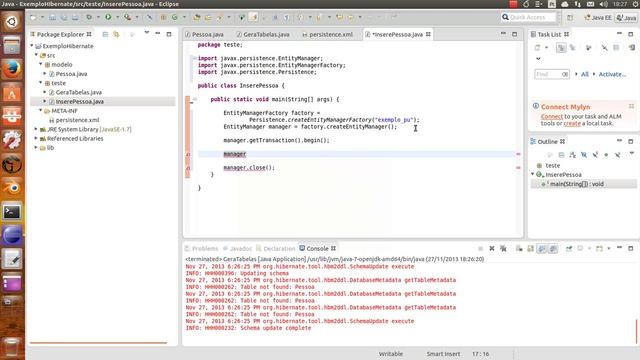Toggle Hide Fields in Outline toolbar
640x360 pixels.
[584, 155]
